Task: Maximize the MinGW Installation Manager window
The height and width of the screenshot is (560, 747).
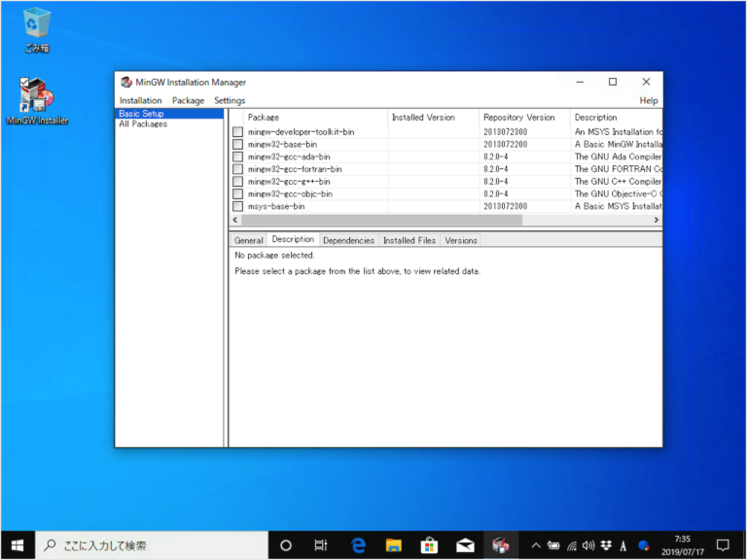Action: (x=613, y=82)
